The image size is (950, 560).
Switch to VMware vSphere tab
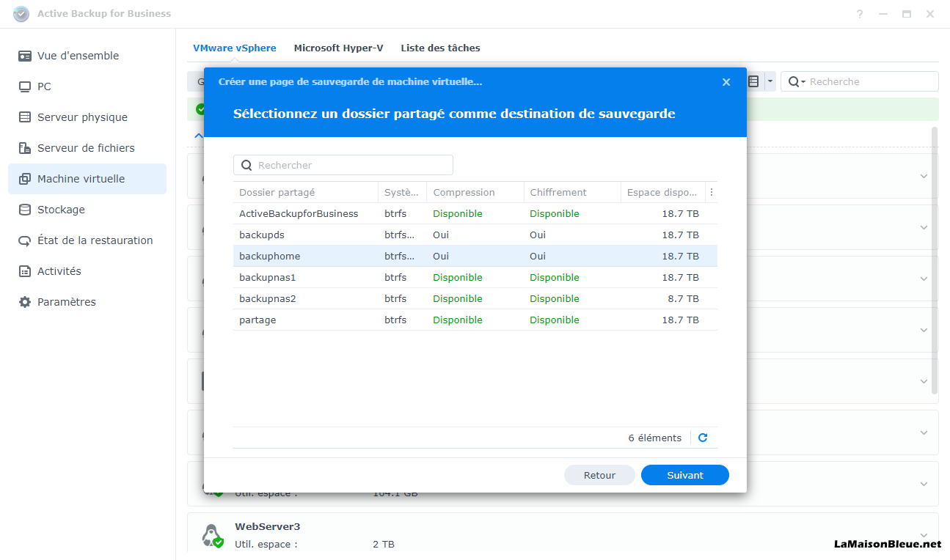click(235, 48)
